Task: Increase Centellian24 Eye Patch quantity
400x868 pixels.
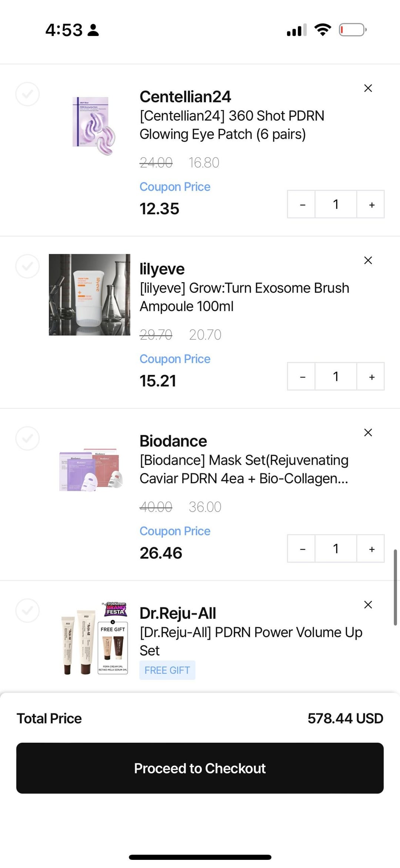Action: (x=371, y=205)
